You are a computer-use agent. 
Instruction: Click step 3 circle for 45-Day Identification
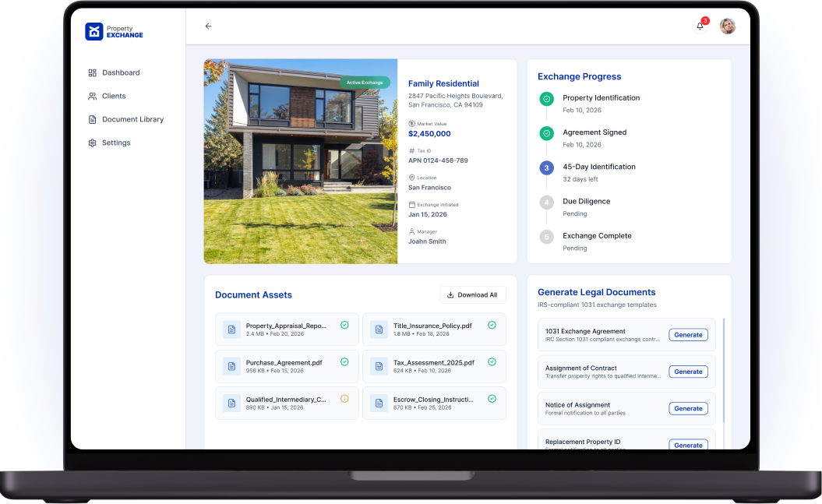(x=547, y=167)
